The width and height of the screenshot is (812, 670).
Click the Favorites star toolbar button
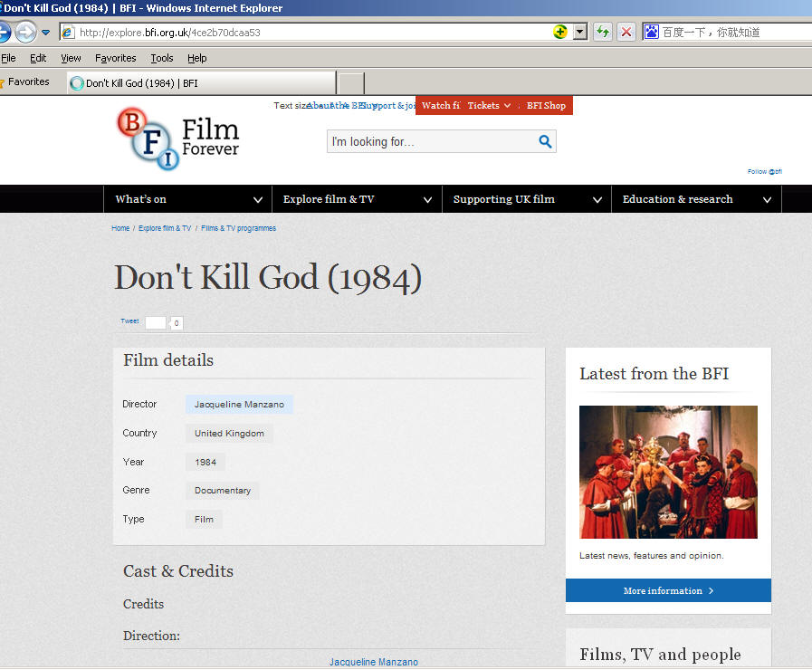(24, 81)
